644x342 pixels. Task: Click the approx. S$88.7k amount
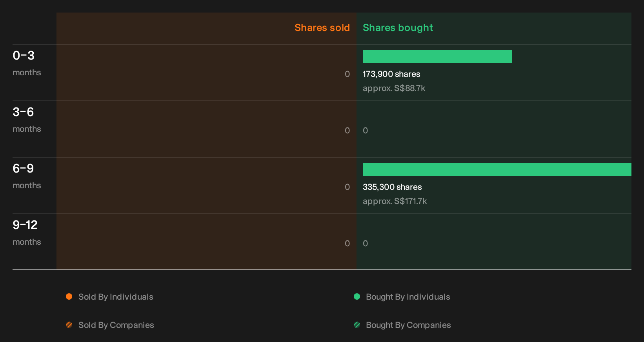[394, 88]
